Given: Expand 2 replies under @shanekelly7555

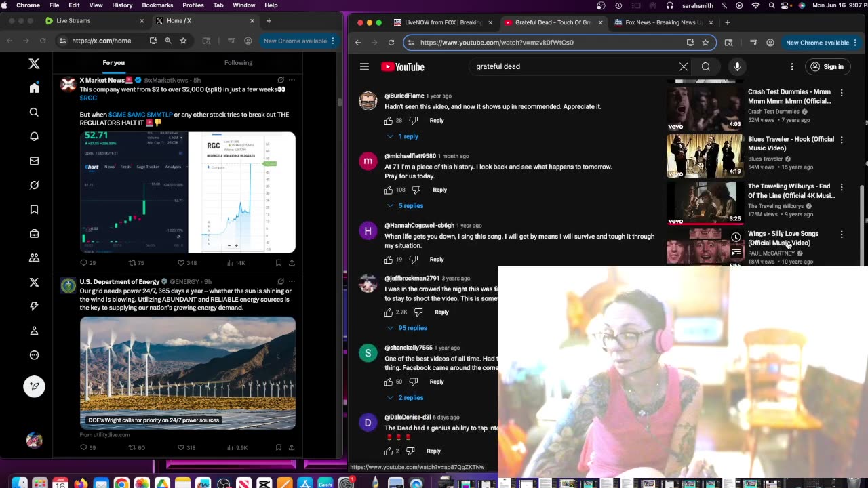Looking at the screenshot, I should (x=406, y=398).
